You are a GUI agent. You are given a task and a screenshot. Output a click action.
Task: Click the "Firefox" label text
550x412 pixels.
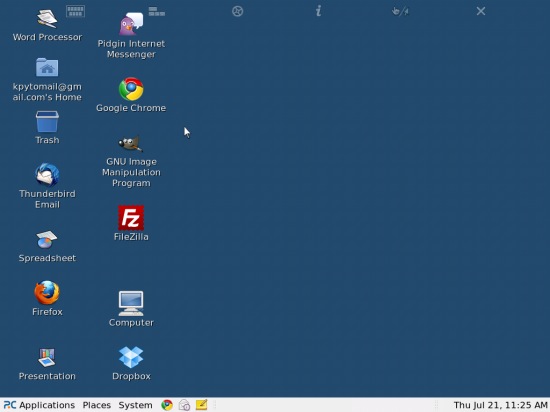[47, 312]
